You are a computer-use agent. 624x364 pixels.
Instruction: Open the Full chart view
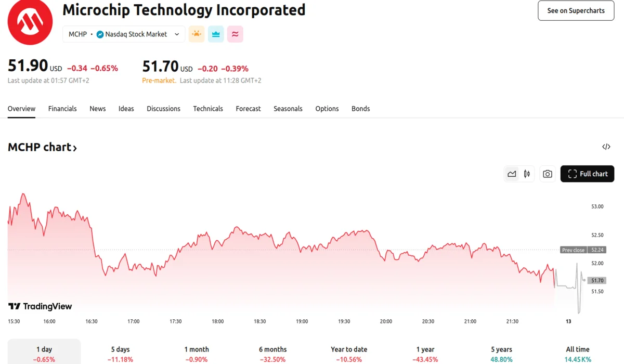587,174
